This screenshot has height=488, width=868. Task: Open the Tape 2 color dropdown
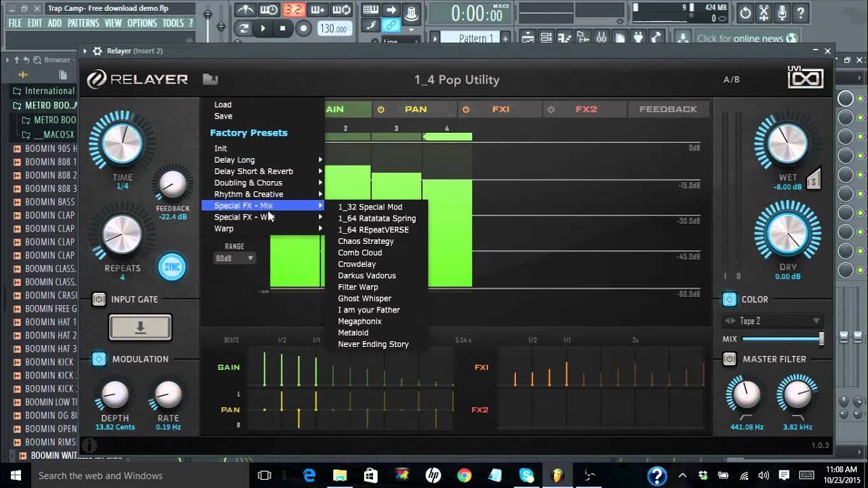coord(773,321)
